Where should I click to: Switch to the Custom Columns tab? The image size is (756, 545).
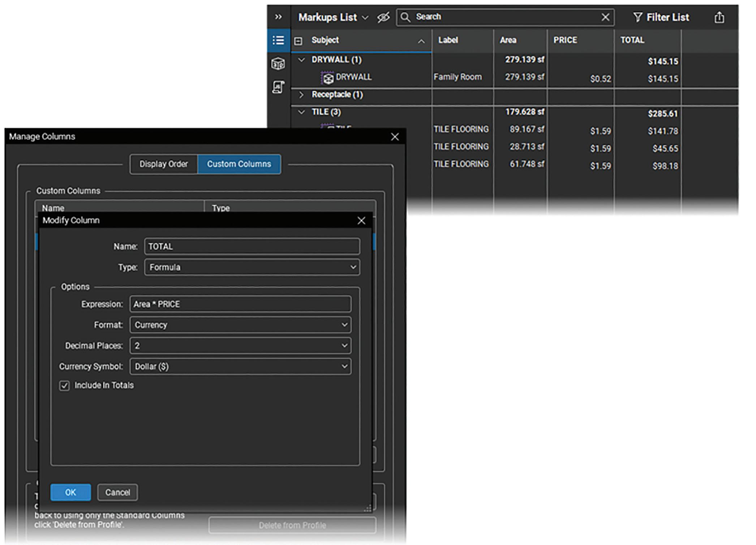(x=239, y=164)
